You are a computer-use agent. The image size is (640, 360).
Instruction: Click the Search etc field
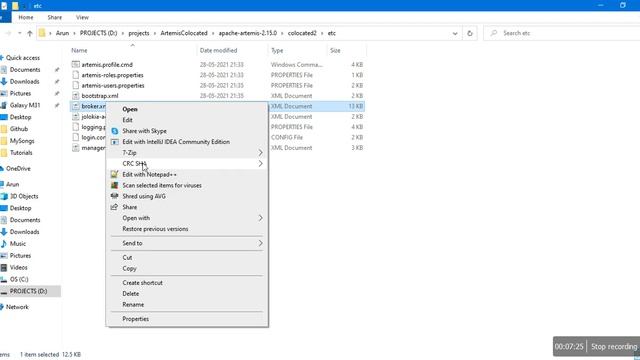click(x=563, y=33)
